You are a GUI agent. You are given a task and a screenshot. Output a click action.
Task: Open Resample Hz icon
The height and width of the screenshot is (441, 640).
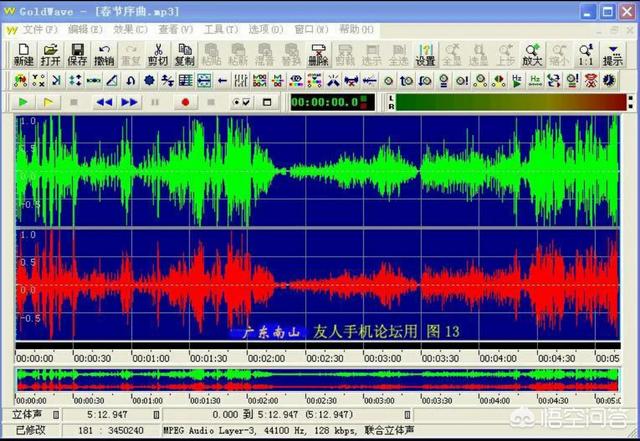(536, 80)
